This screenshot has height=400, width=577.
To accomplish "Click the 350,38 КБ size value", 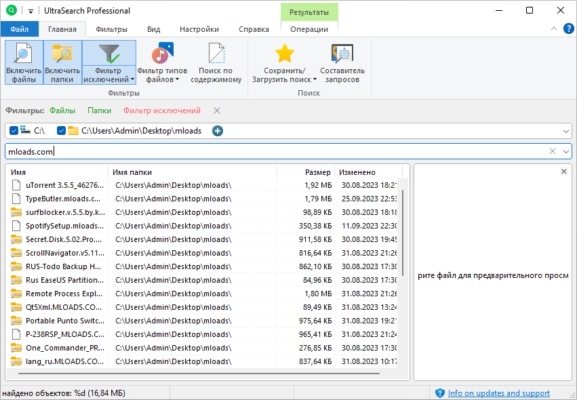I will (x=315, y=226).
